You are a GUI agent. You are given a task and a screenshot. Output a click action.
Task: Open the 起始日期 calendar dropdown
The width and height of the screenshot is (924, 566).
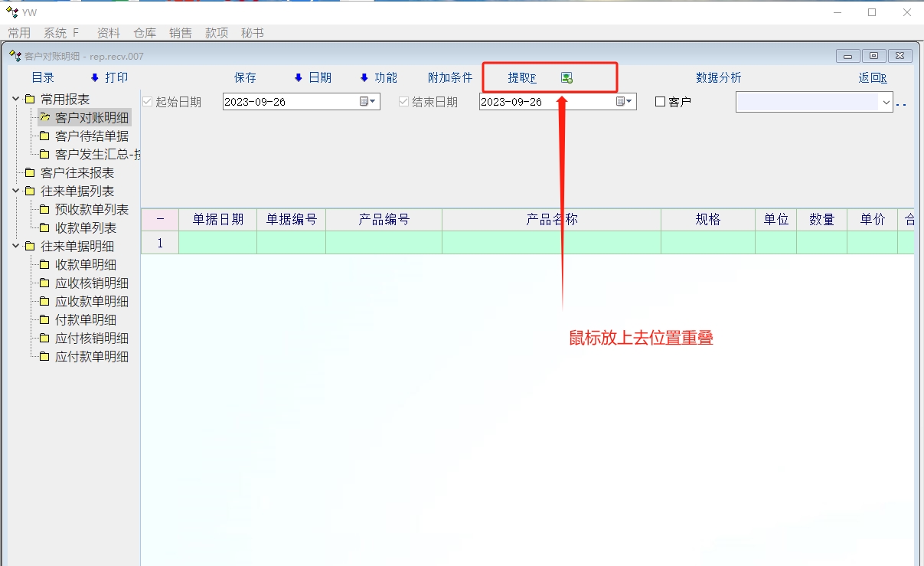(x=368, y=102)
